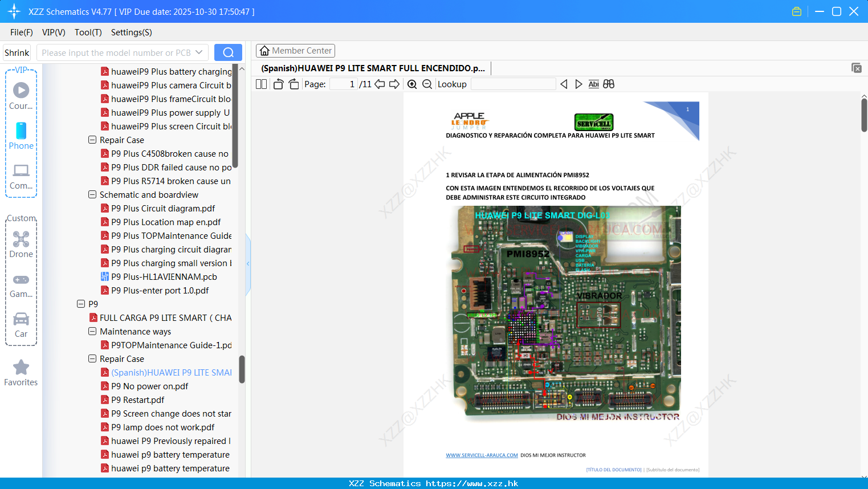Image resolution: width=868 pixels, height=489 pixels.
Task: Select the Drone category icon
Action: click(x=21, y=244)
